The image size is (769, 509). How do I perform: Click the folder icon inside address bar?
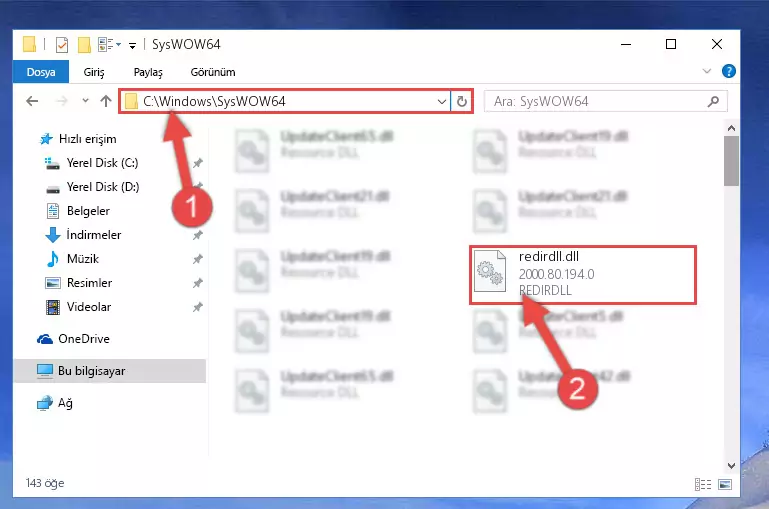pos(131,102)
